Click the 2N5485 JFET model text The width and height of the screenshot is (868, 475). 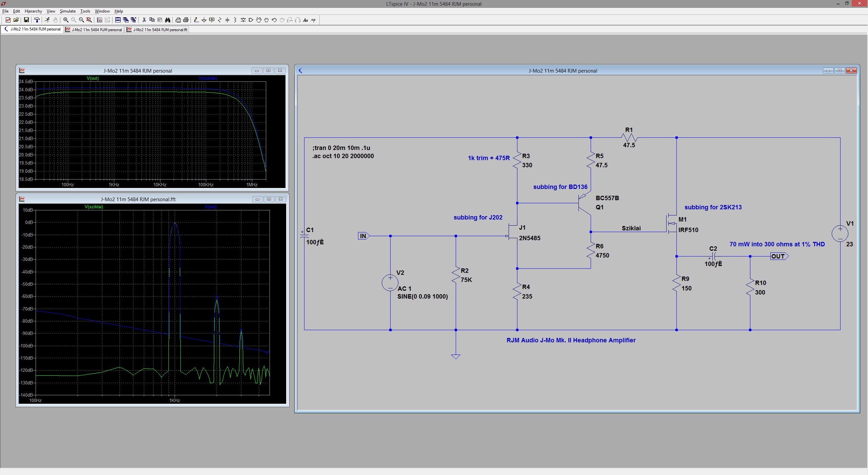coord(530,238)
